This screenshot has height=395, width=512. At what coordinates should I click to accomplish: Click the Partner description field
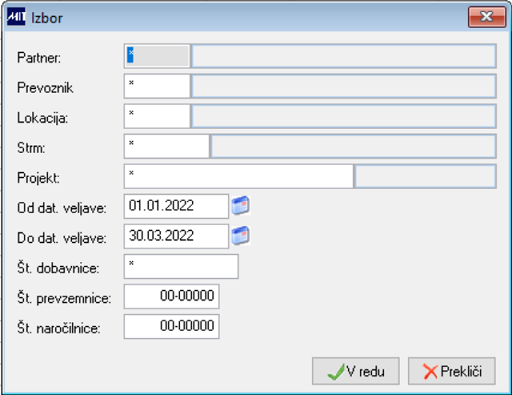tap(344, 56)
